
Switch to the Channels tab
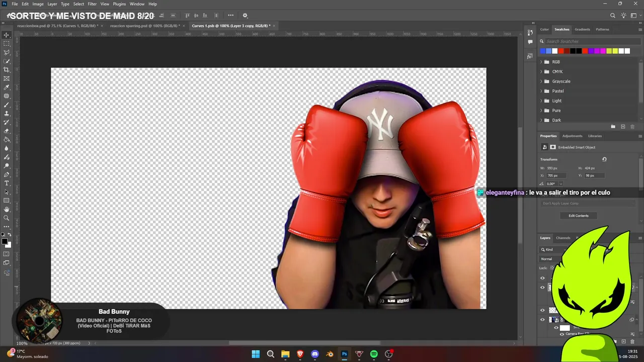click(563, 238)
